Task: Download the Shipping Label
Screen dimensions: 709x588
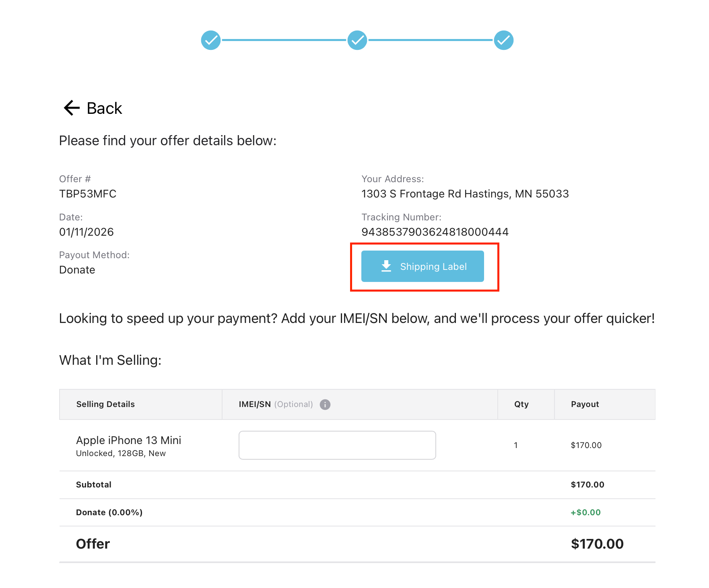Action: point(423,266)
